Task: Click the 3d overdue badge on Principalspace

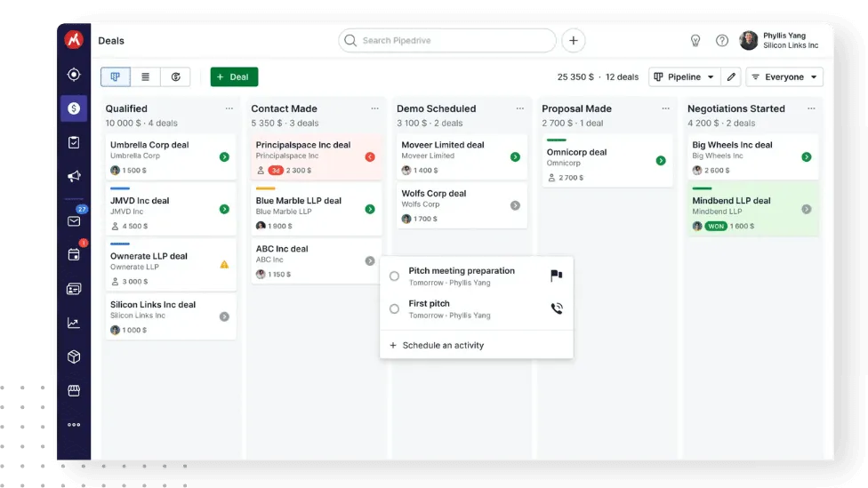Action: (276, 171)
